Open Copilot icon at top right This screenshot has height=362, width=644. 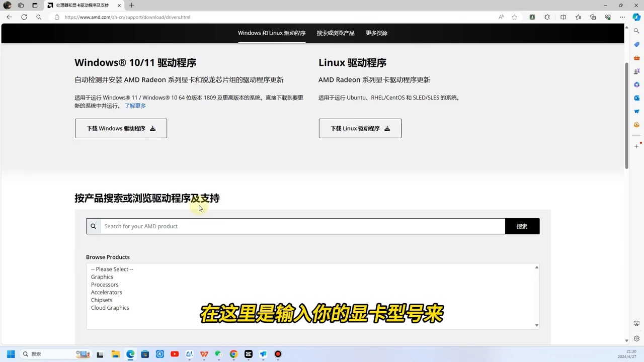636,17
